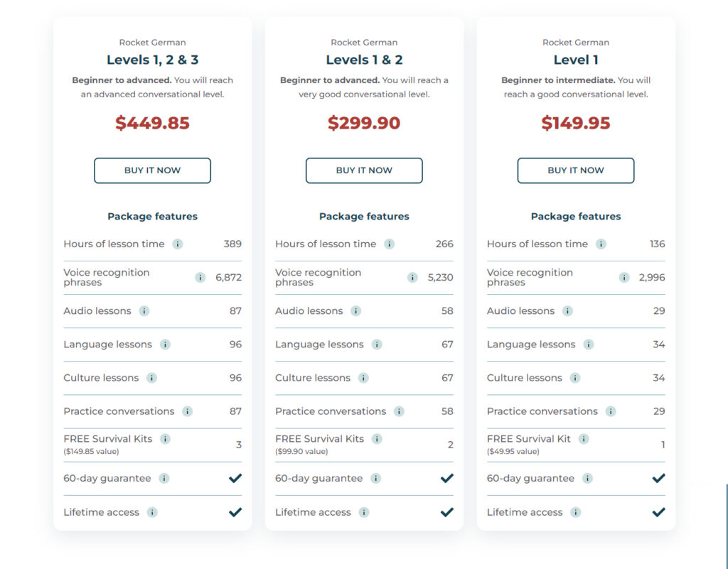Click the Practice conversations info icon under Level 1

(610, 411)
